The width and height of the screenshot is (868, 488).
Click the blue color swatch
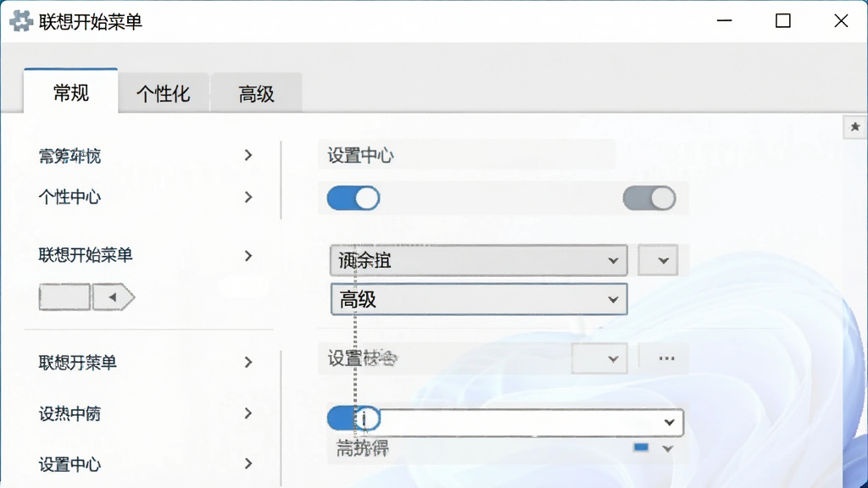pos(641,447)
